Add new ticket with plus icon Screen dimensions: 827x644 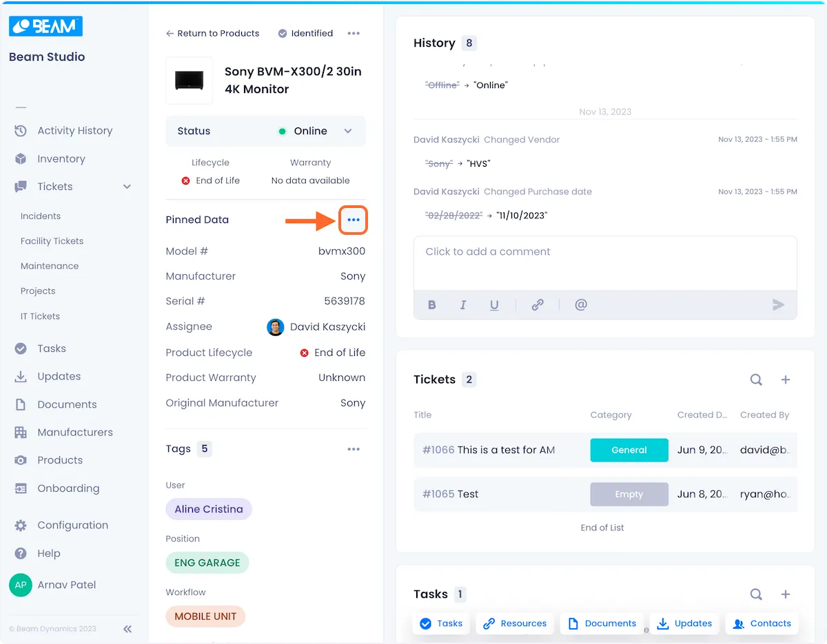(x=785, y=380)
